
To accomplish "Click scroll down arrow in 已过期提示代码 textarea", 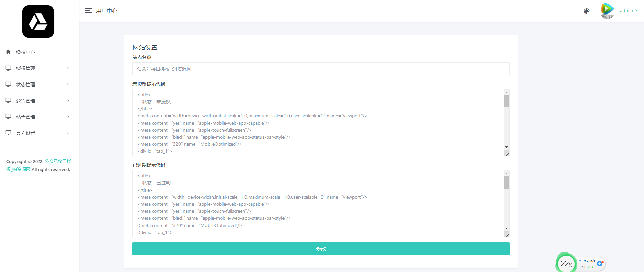I will click(x=506, y=228).
